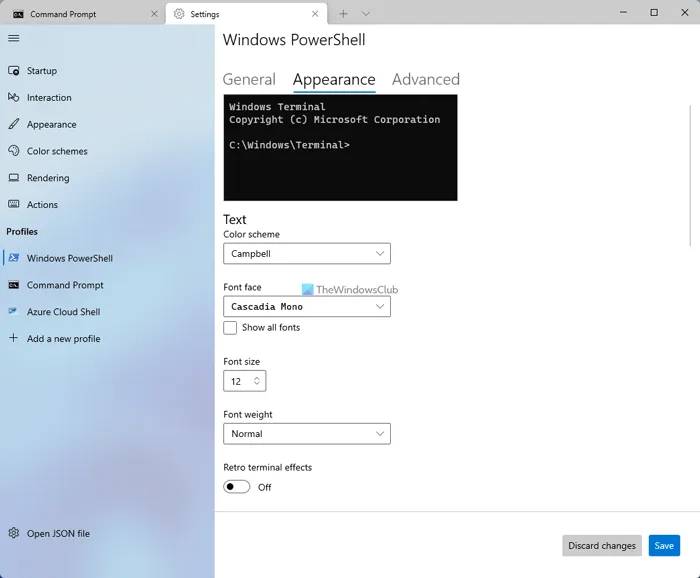Expand the Font weight Normal dropdown
Viewport: 700px width, 578px height.
tap(307, 433)
